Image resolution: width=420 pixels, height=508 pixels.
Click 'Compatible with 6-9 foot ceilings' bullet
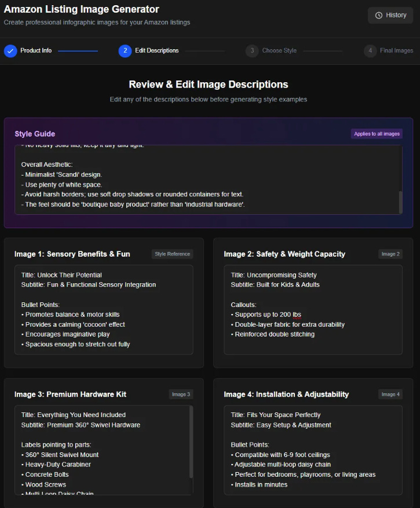tap(280, 455)
